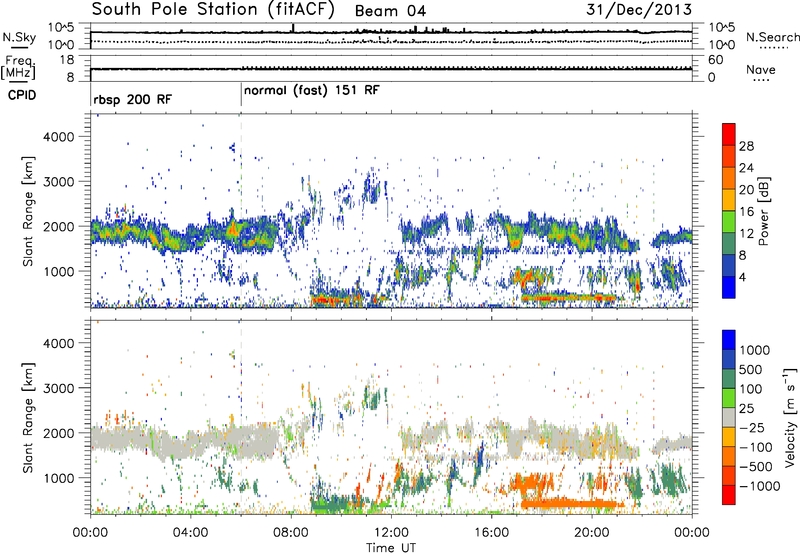Click the 'rbsp 200 RF' mode label

tap(133, 99)
